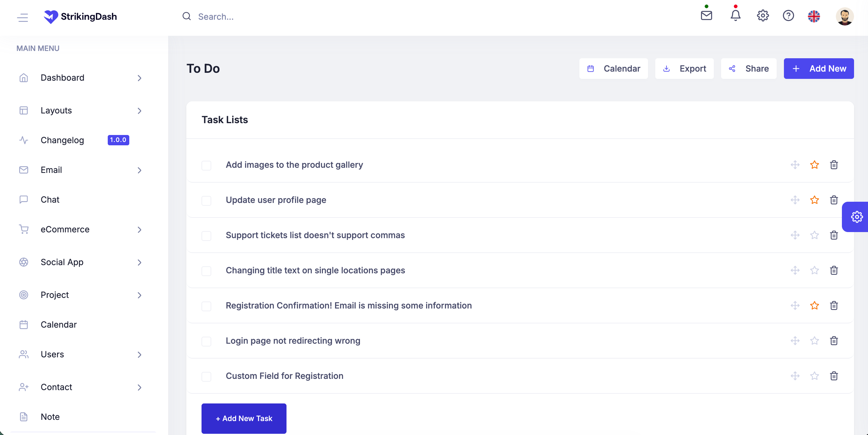
Task: Open the mail inbox icon
Action: tap(706, 15)
